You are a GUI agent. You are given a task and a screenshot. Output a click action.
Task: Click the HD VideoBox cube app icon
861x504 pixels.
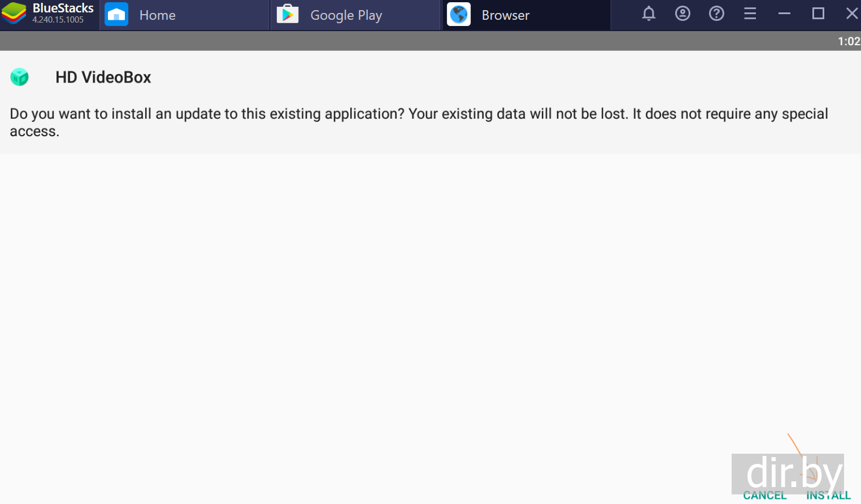(20, 77)
